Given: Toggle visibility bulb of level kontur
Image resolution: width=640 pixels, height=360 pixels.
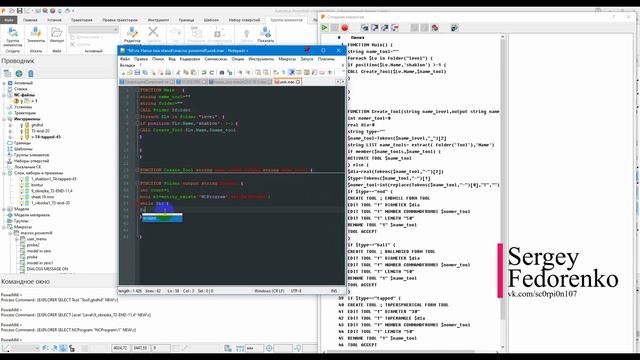Looking at the screenshot, I should (x=22, y=185).
